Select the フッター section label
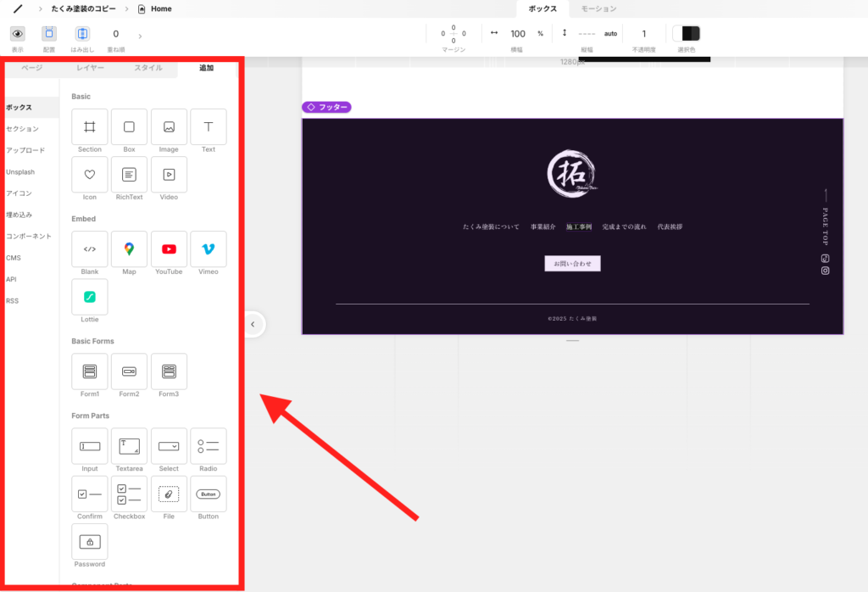868x592 pixels. pyautogui.click(x=326, y=108)
